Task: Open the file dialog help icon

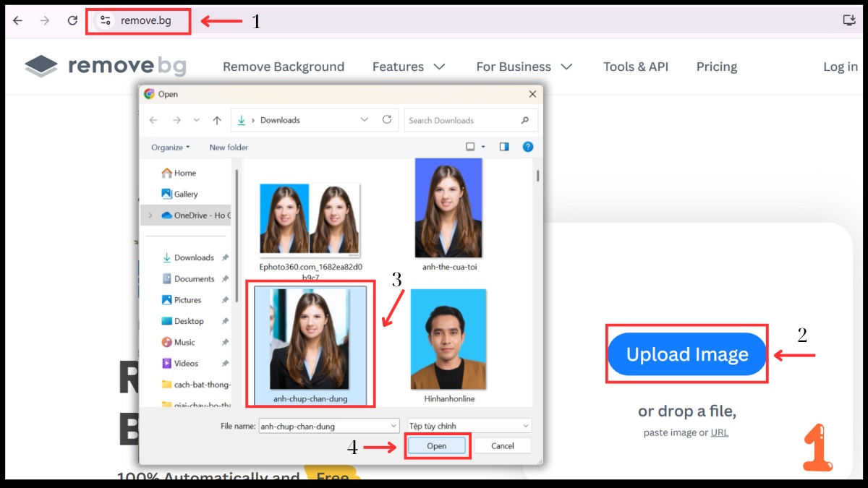Action: (x=528, y=147)
